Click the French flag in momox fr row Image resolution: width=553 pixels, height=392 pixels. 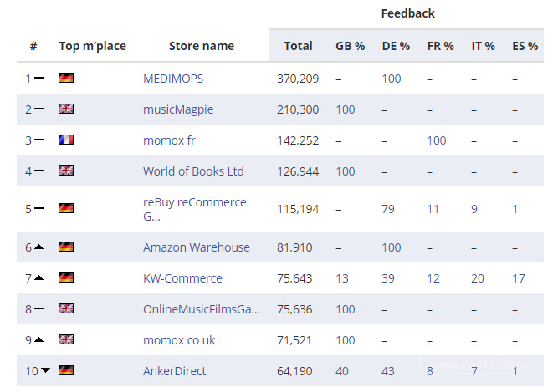[x=66, y=140]
